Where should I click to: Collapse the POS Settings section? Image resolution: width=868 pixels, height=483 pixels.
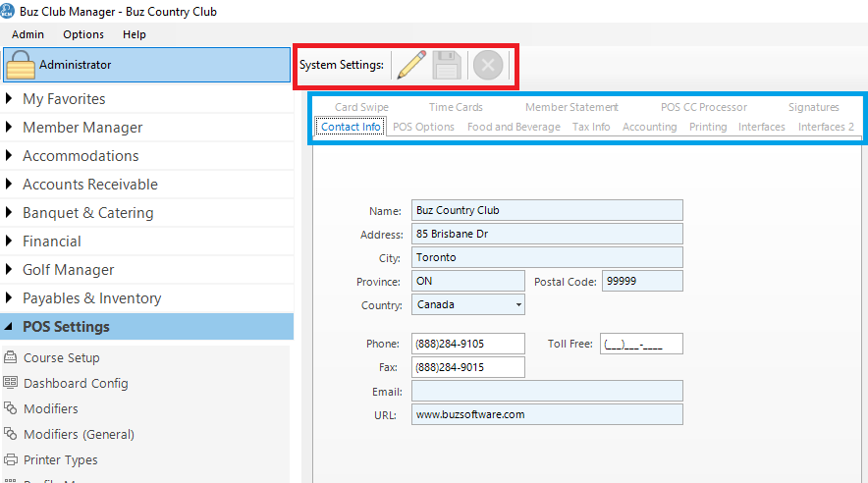coord(66,327)
